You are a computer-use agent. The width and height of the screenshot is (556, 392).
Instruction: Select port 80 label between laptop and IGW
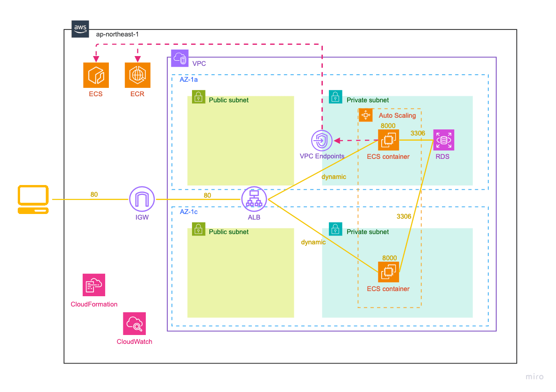pos(94,194)
